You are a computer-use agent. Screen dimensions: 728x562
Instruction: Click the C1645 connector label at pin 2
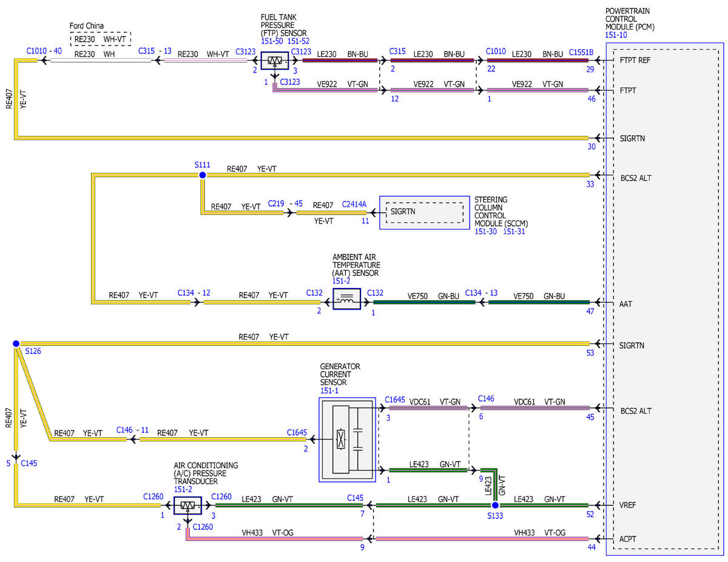pyautogui.click(x=297, y=433)
